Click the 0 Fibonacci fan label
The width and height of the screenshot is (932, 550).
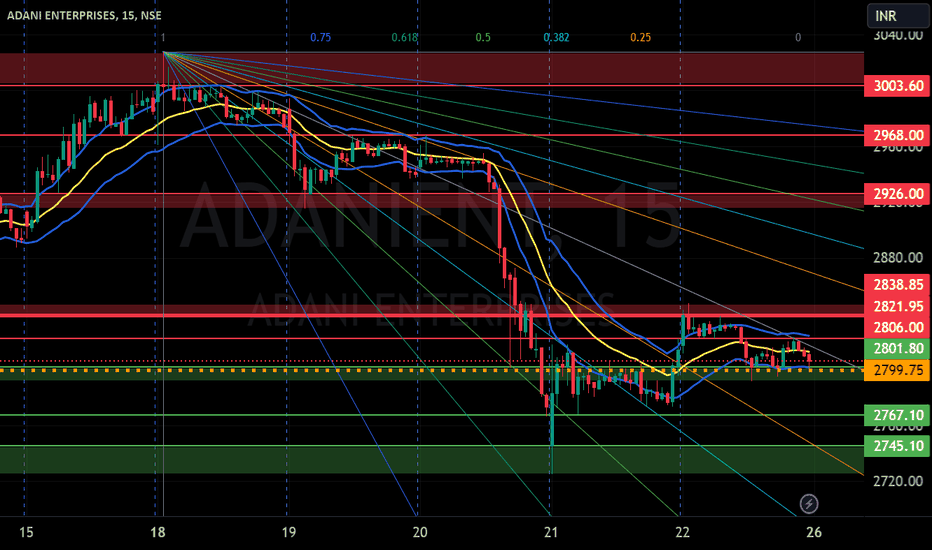point(798,37)
